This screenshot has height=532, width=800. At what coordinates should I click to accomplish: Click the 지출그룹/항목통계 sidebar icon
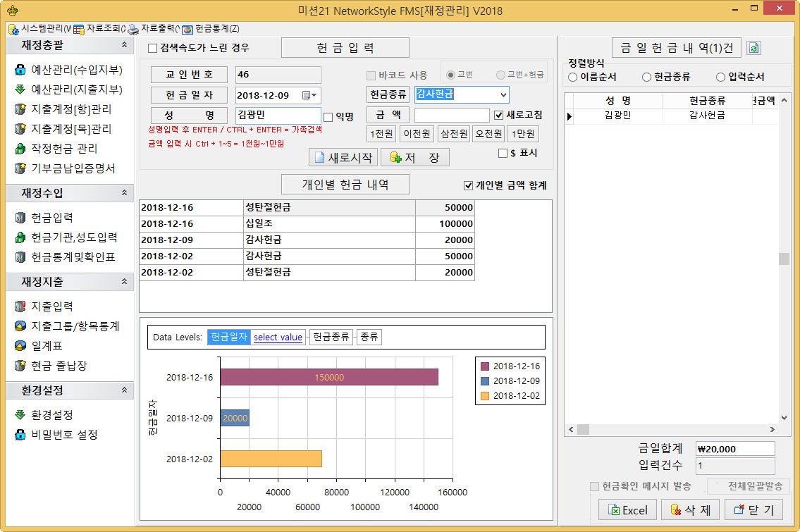[x=20, y=326]
